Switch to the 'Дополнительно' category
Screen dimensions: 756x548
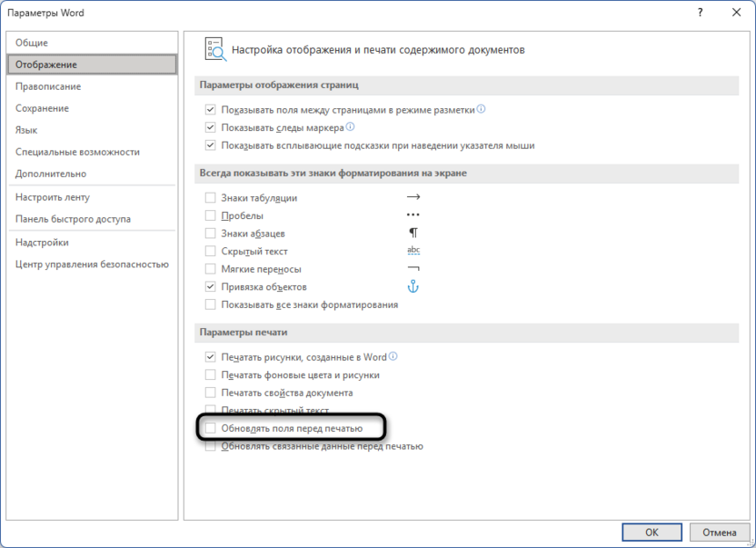[x=53, y=174]
